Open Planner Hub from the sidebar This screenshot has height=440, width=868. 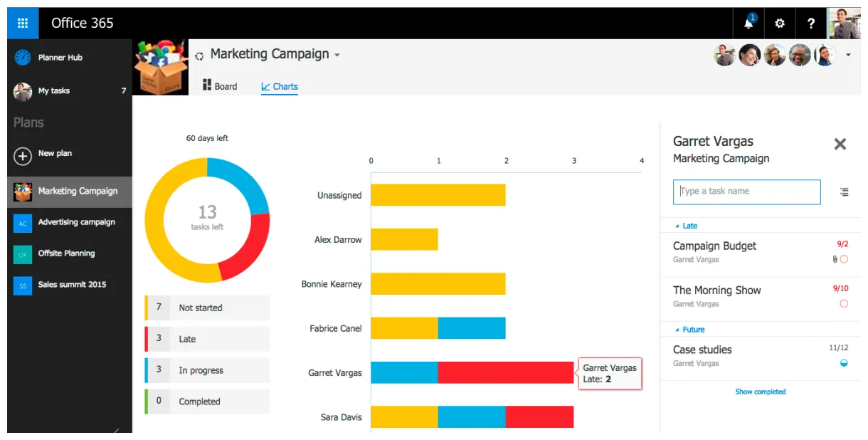[x=60, y=58]
